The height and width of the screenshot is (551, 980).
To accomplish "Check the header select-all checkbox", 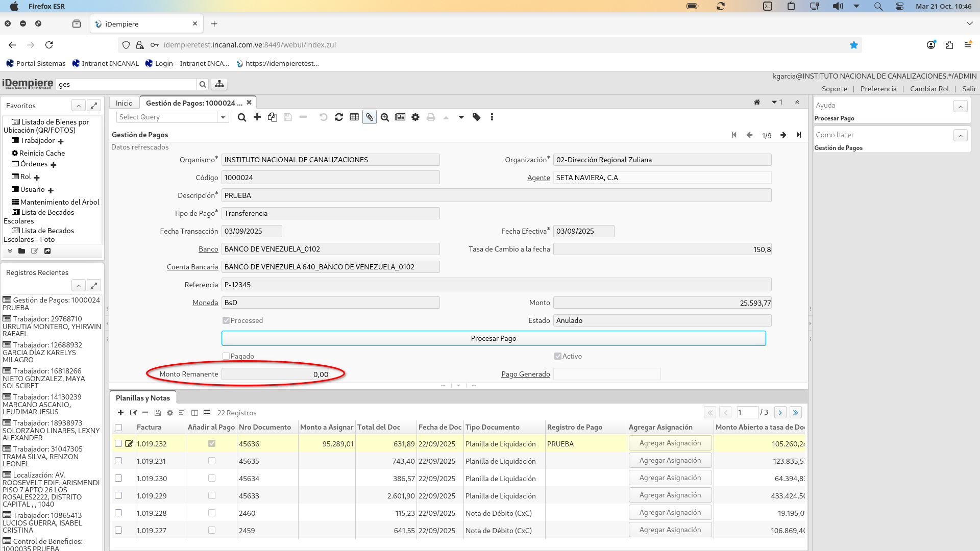I will (x=118, y=428).
